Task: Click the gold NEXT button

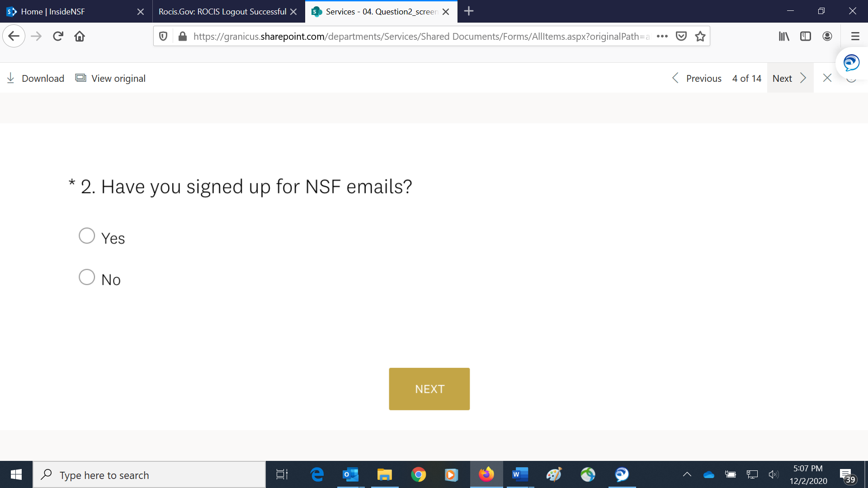Action: [429, 389]
